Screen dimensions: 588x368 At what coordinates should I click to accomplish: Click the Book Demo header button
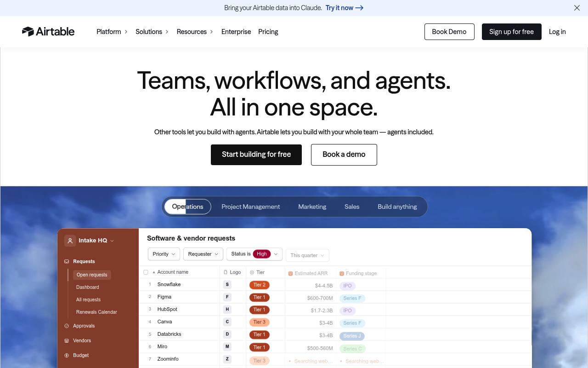click(x=449, y=32)
